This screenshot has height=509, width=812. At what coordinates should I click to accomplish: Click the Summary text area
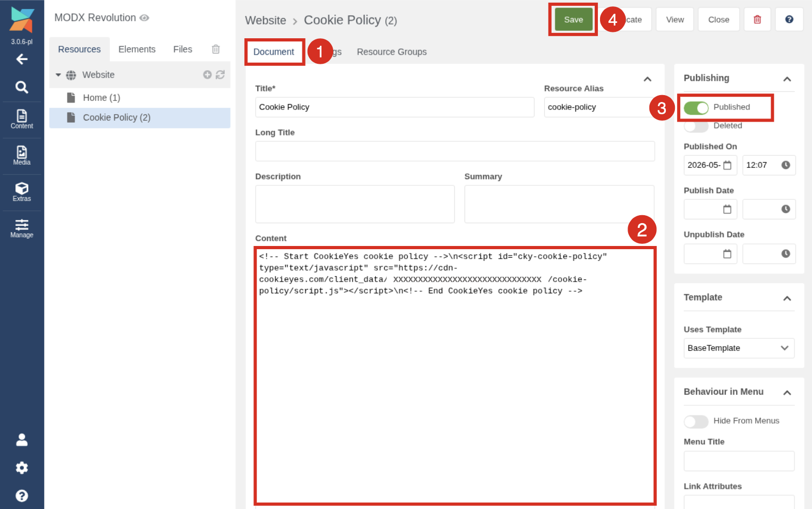(x=560, y=204)
